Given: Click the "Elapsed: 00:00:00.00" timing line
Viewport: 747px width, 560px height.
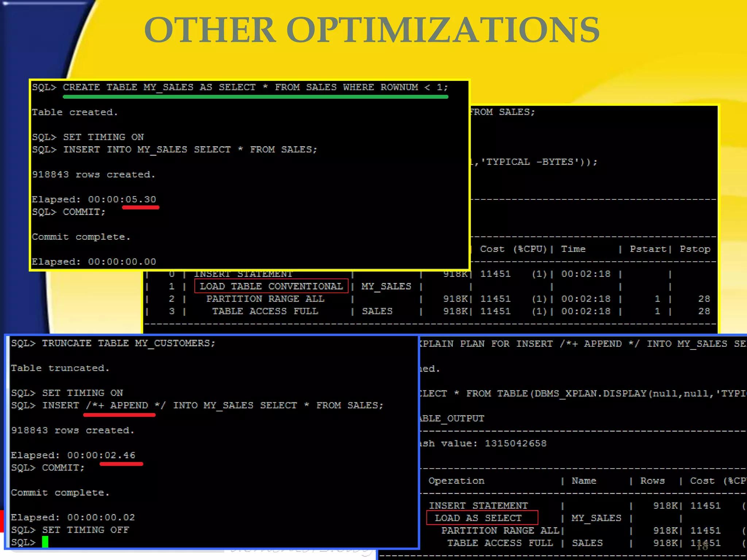Looking at the screenshot, I should 94,262.
